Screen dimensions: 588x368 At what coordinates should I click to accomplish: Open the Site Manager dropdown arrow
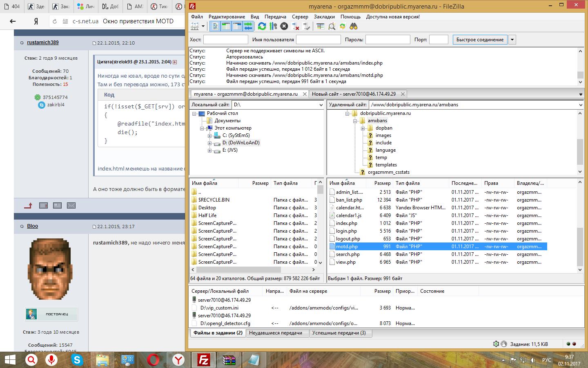(203, 26)
